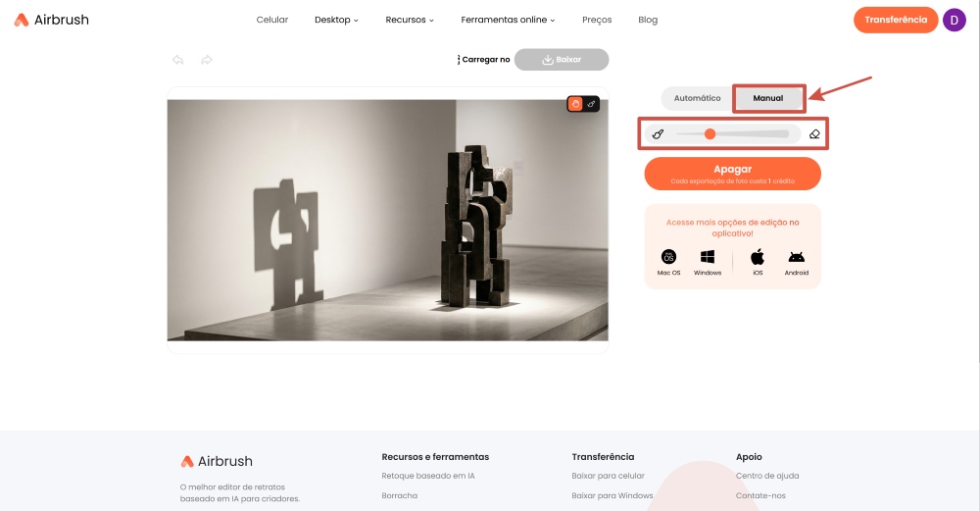Select the hand pan tool on the image
Viewport: 980px width, 511px height.
click(x=575, y=104)
